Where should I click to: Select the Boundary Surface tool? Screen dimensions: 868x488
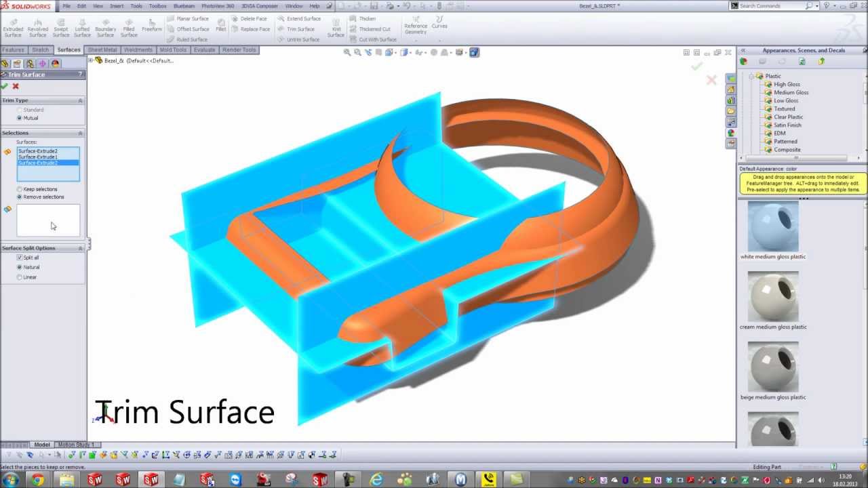106,27
